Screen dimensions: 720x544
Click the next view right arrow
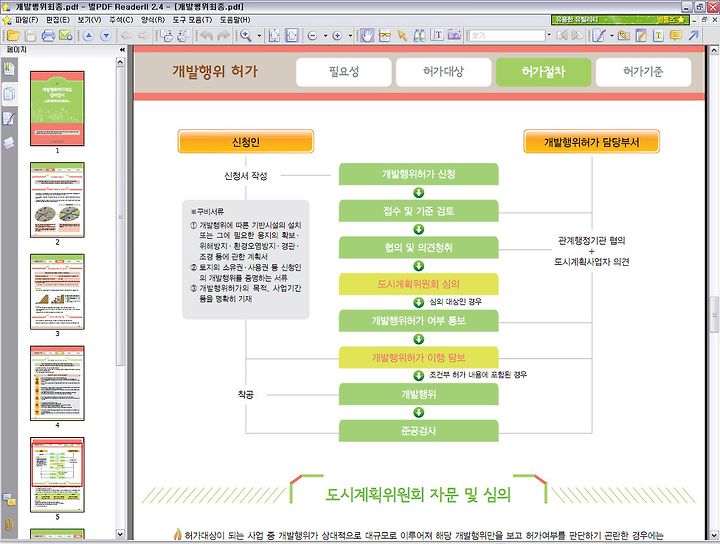143,35
